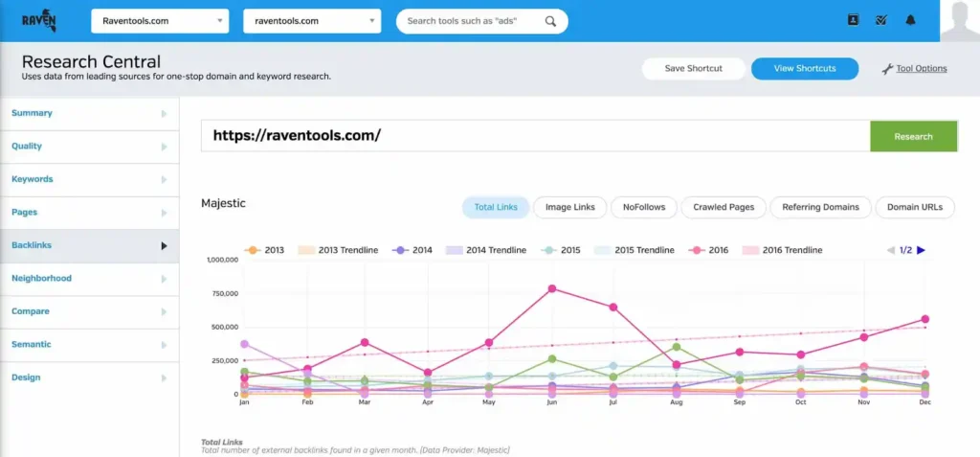Click the green Research button
This screenshot has width=980, height=457.
click(913, 136)
